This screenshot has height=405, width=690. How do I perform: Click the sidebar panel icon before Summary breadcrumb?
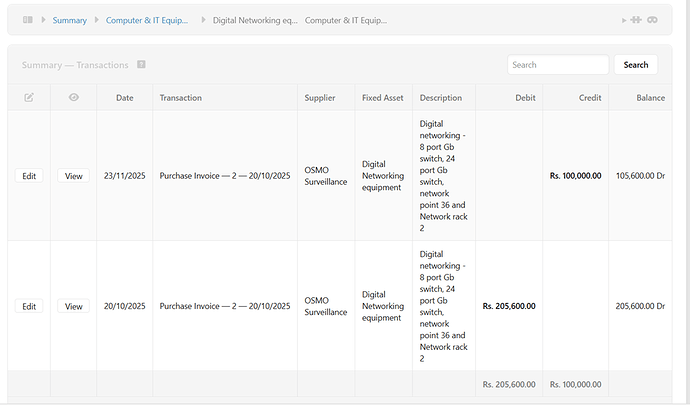(28, 20)
